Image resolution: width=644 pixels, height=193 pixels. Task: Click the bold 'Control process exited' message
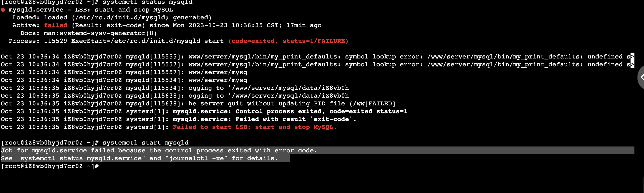click(280, 111)
